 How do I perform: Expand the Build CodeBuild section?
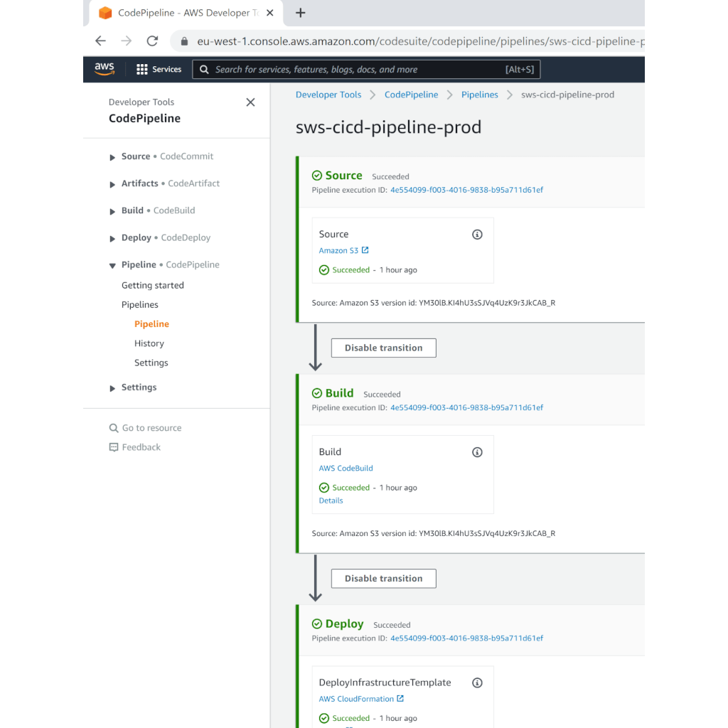112,211
